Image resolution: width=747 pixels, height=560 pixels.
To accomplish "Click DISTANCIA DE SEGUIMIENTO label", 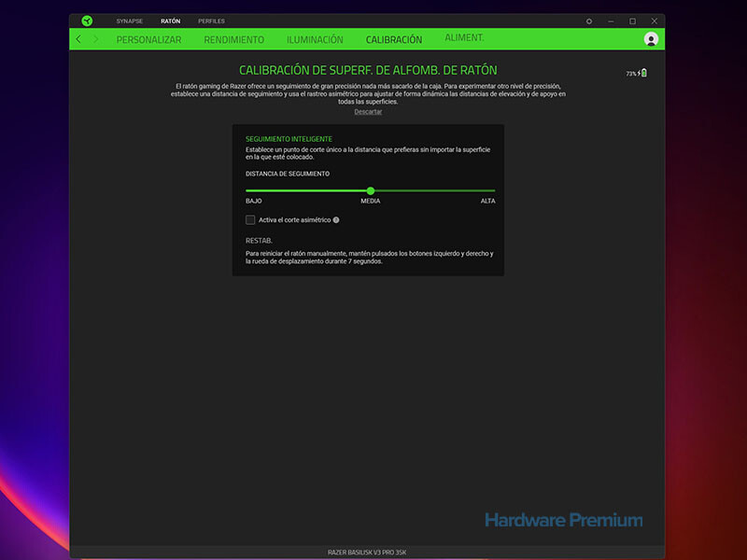I will pos(288,174).
